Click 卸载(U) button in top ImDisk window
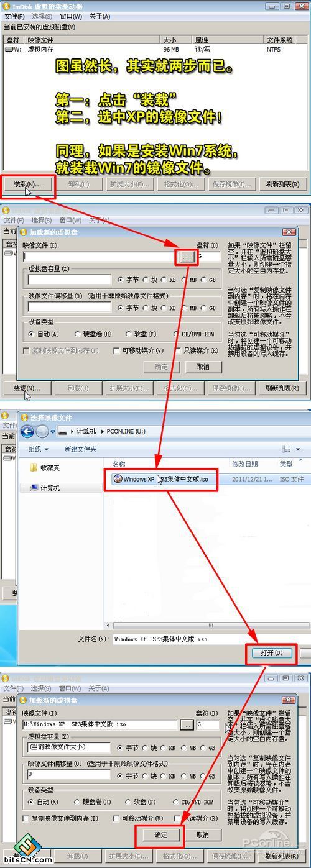The height and width of the screenshot is (868, 311). [78, 184]
